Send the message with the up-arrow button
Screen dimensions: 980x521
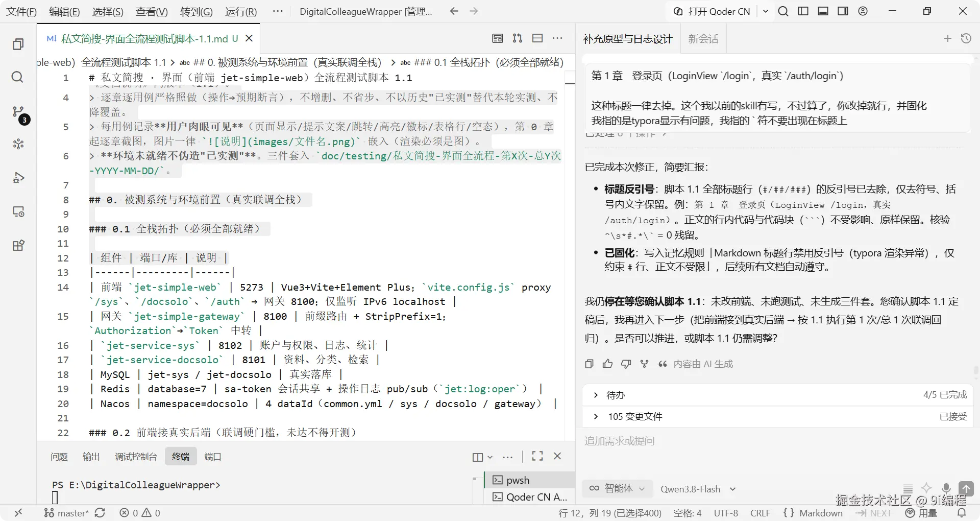[966, 488]
